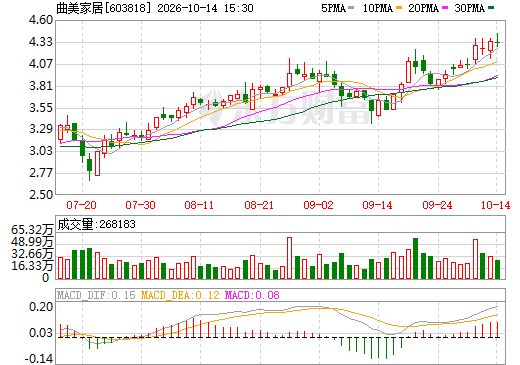
Task: Click the 2026-10-14 15:30 timestamp
Action: click(205, 8)
